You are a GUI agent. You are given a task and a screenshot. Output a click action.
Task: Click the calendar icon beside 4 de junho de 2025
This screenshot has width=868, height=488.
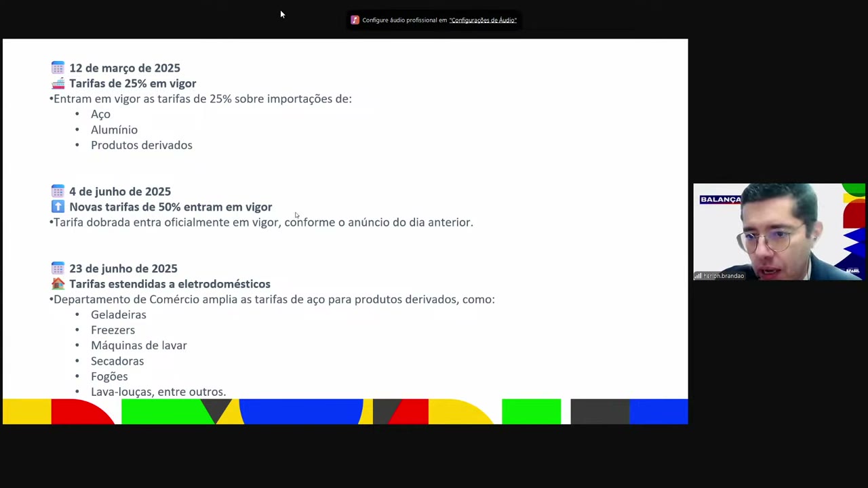coord(58,191)
